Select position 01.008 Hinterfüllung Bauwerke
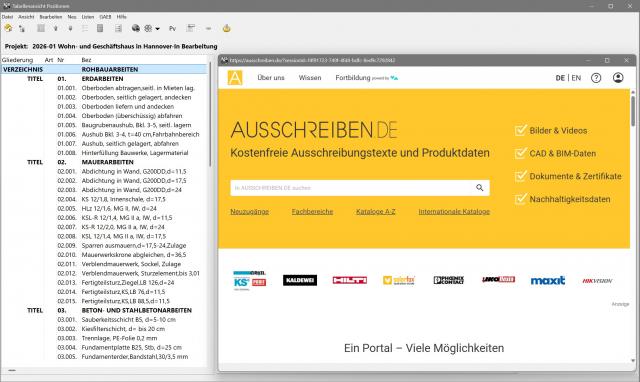The height and width of the screenshot is (382, 640). [104, 153]
